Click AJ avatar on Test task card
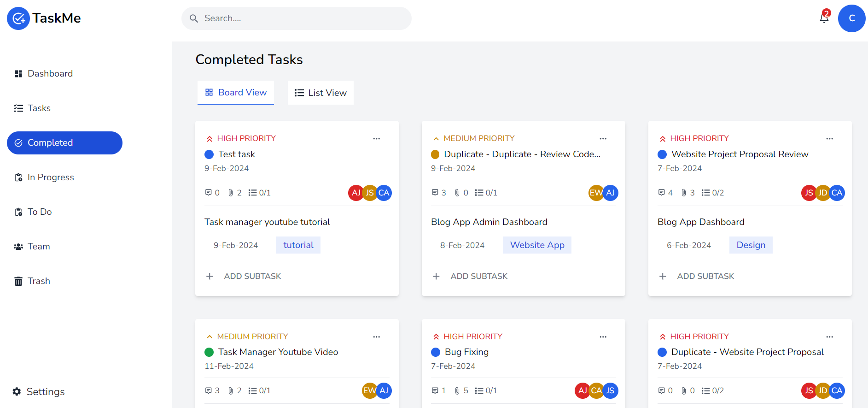Screen dimensions: 868x408 [355, 193]
